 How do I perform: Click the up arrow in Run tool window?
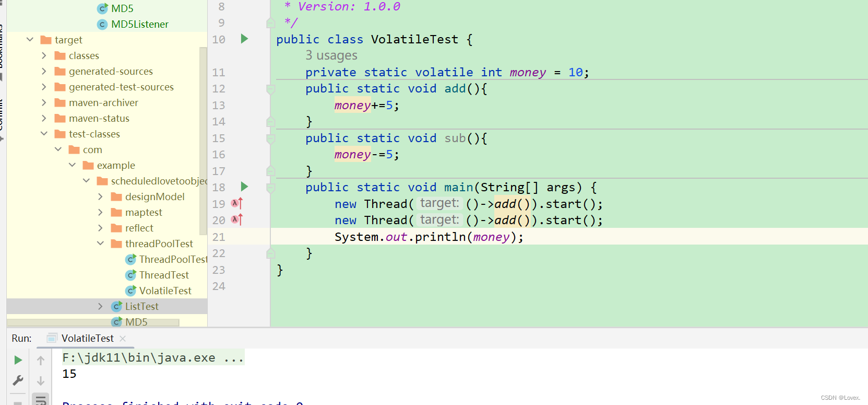click(x=41, y=360)
